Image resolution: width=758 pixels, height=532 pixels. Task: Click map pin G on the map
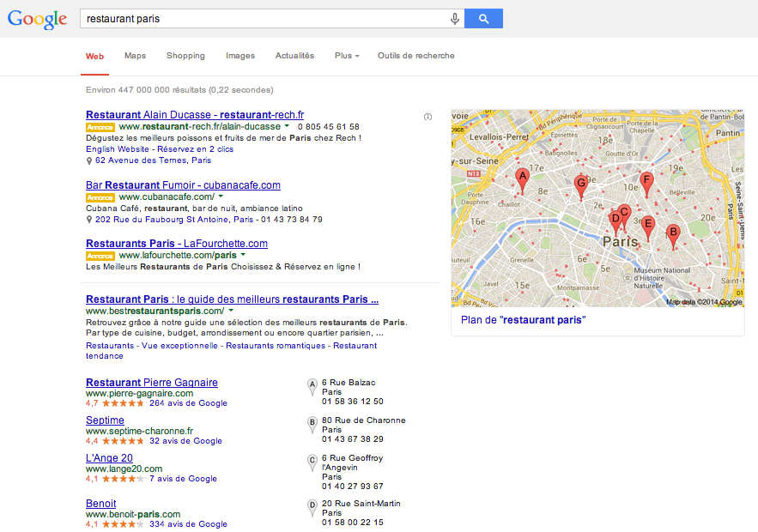coord(581,187)
